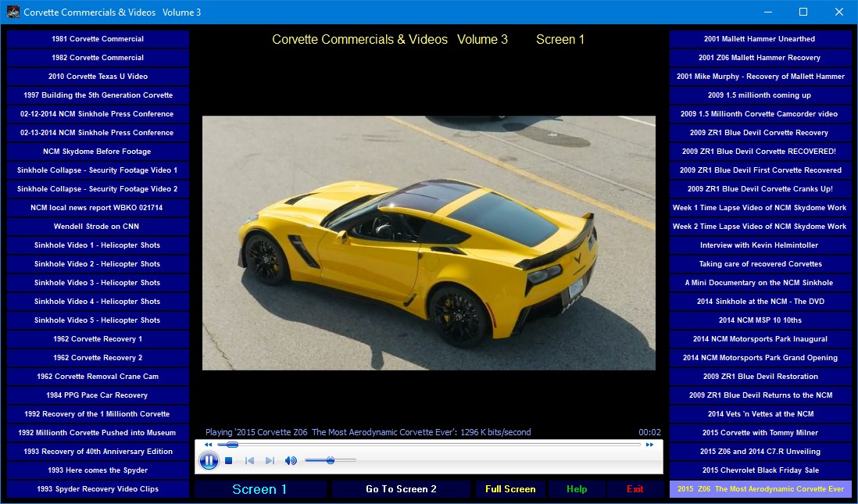Click the video seek bar handle
This screenshot has height=504, width=858.
pyautogui.click(x=232, y=445)
